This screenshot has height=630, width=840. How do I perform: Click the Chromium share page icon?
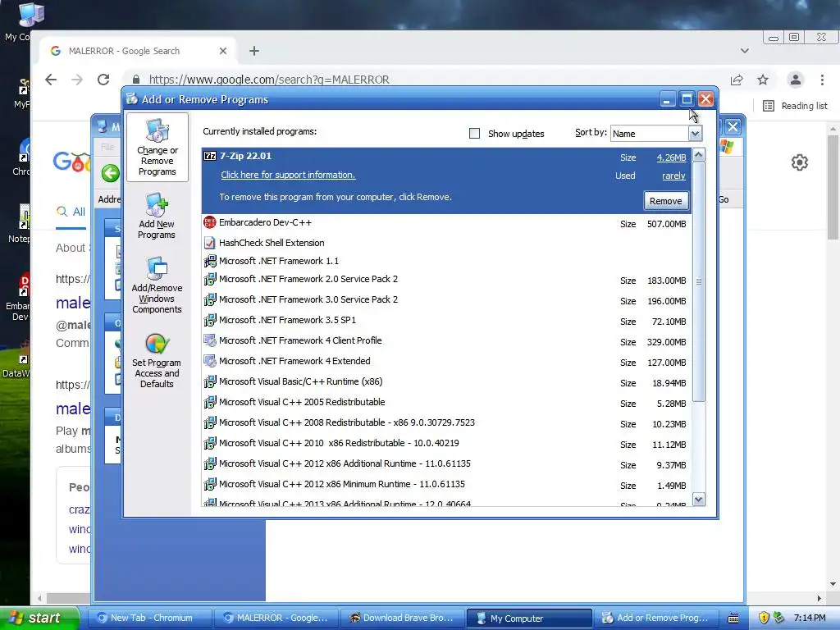tap(737, 80)
